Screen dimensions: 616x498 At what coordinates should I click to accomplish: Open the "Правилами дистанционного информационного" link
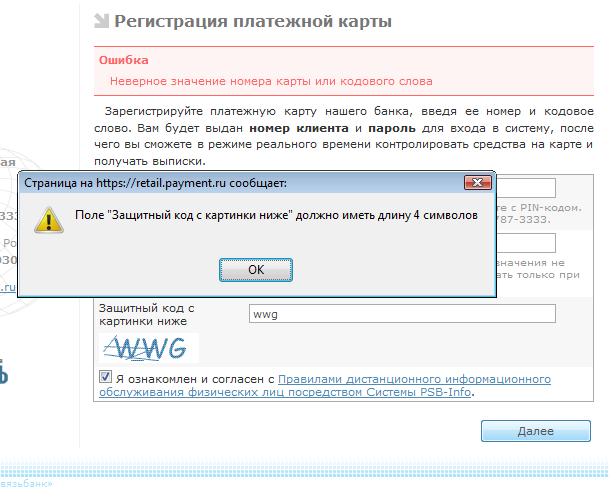(414, 380)
